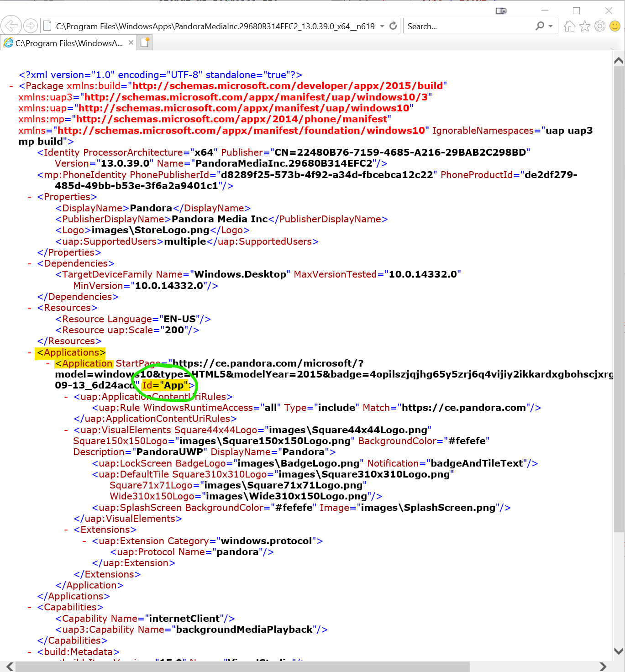Click the Wide310x150Logo image path
The width and height of the screenshot is (625, 672).
287,496
